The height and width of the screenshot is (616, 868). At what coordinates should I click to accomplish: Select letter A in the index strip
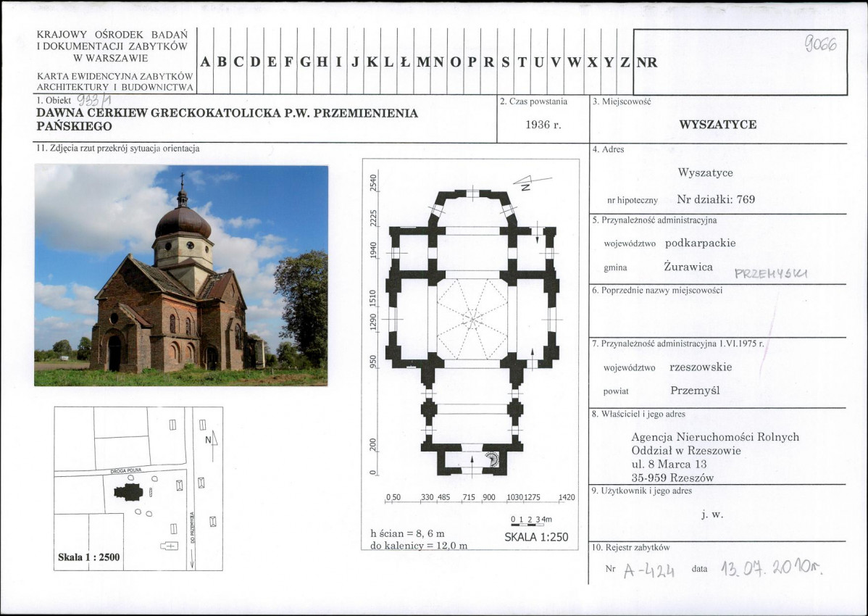click(204, 62)
